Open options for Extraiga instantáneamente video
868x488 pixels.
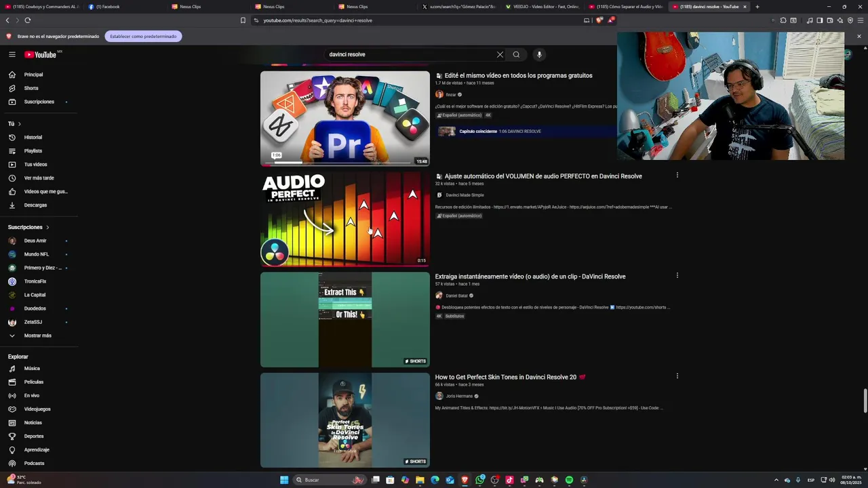tap(677, 275)
